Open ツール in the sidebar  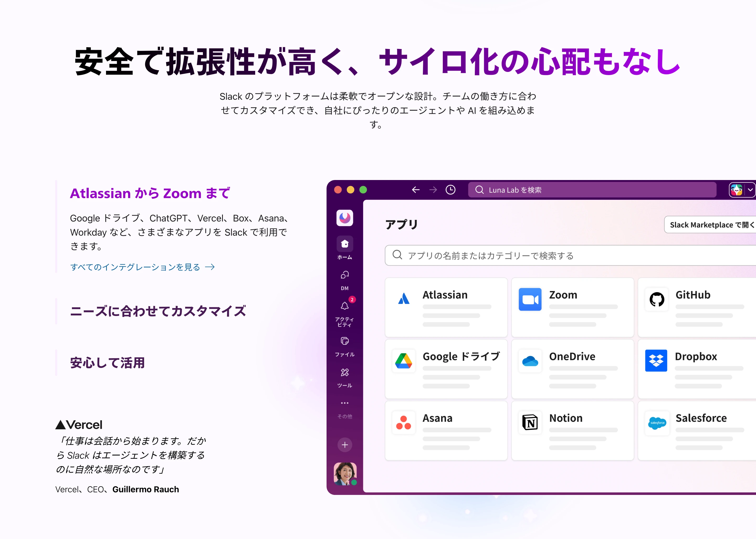[x=345, y=378]
